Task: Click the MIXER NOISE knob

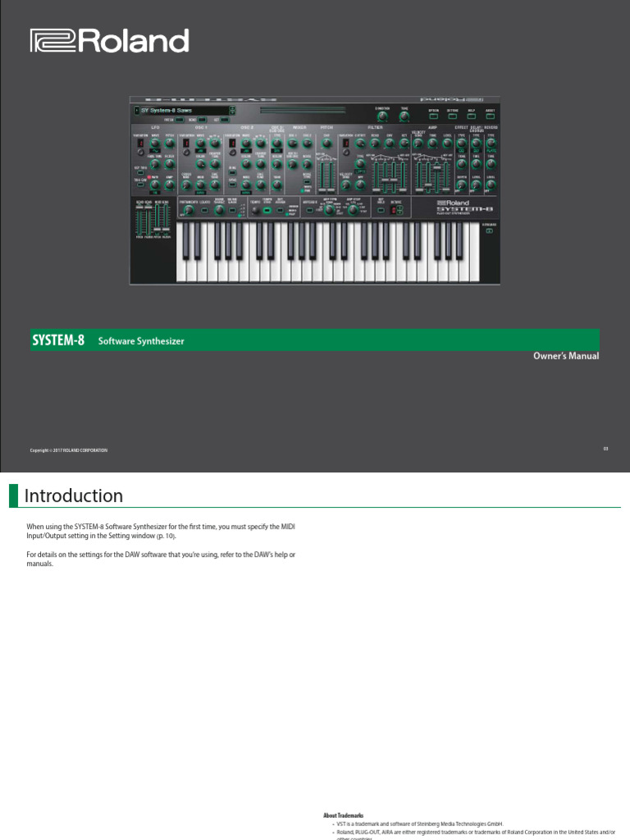Action: pyautogui.click(x=307, y=164)
